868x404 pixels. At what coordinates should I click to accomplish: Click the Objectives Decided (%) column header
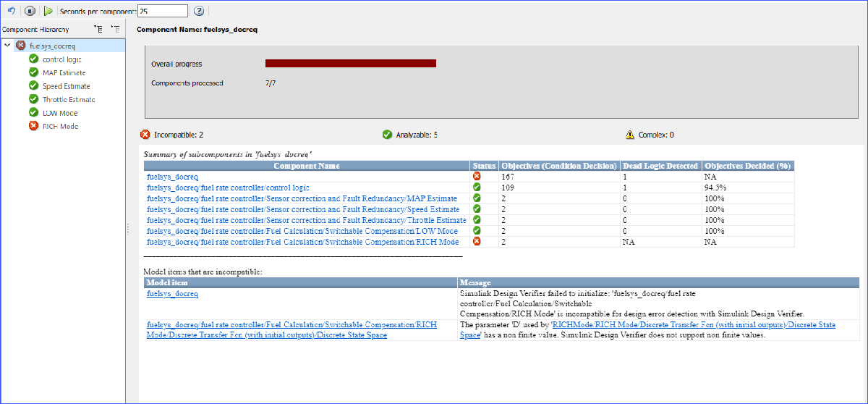point(748,166)
